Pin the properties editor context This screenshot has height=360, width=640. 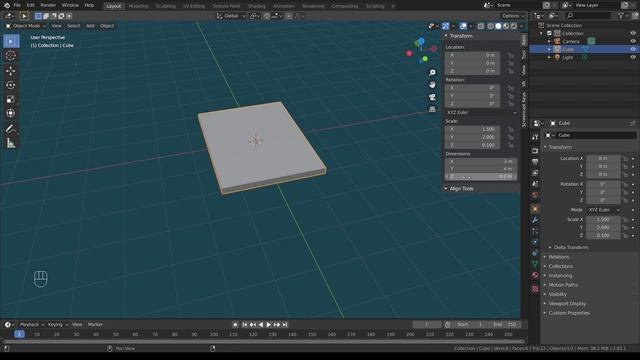pyautogui.click(x=633, y=123)
